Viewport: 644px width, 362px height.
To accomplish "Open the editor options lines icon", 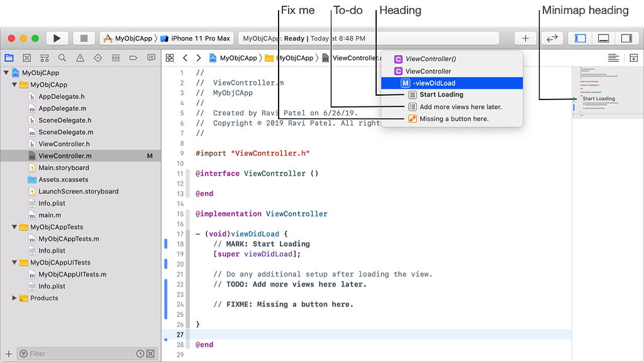I will coord(613,58).
